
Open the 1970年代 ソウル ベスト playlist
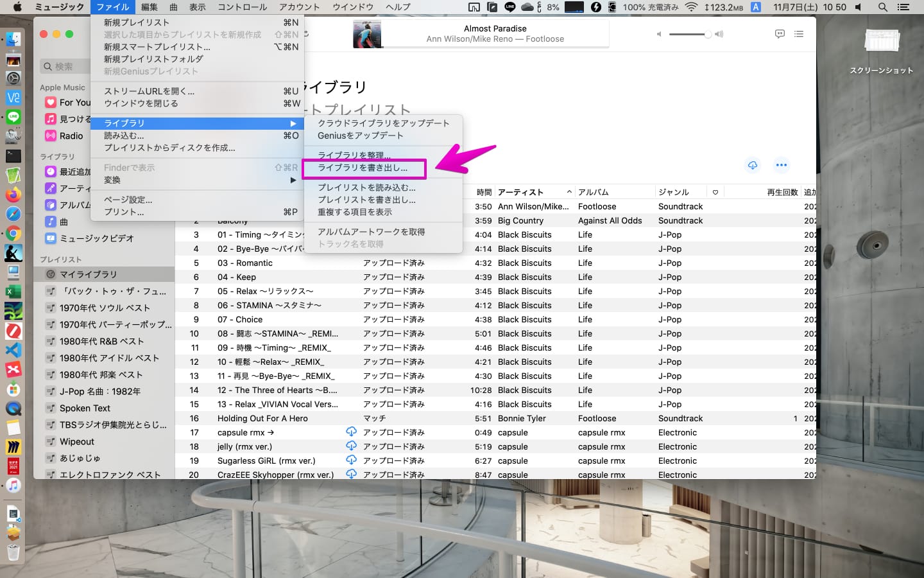pyautogui.click(x=104, y=308)
